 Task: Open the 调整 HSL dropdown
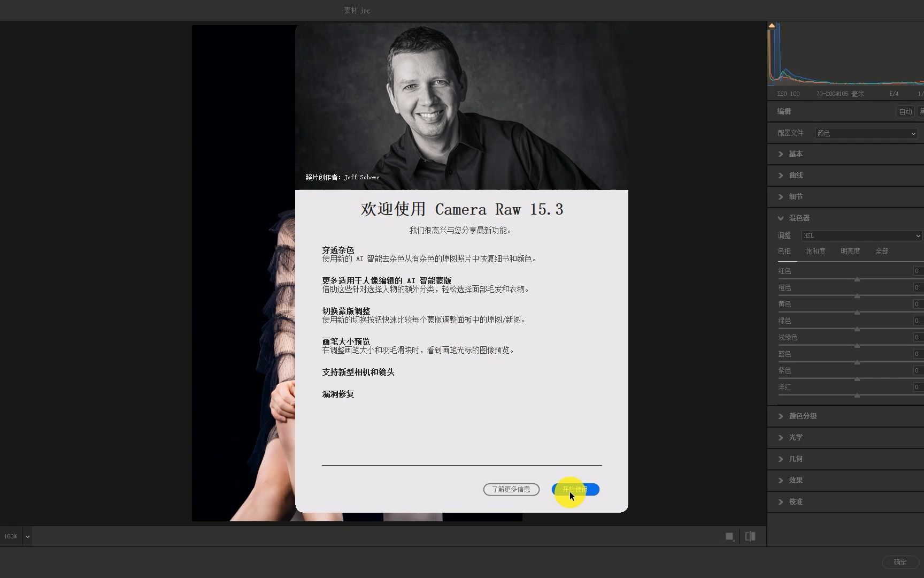[860, 235]
